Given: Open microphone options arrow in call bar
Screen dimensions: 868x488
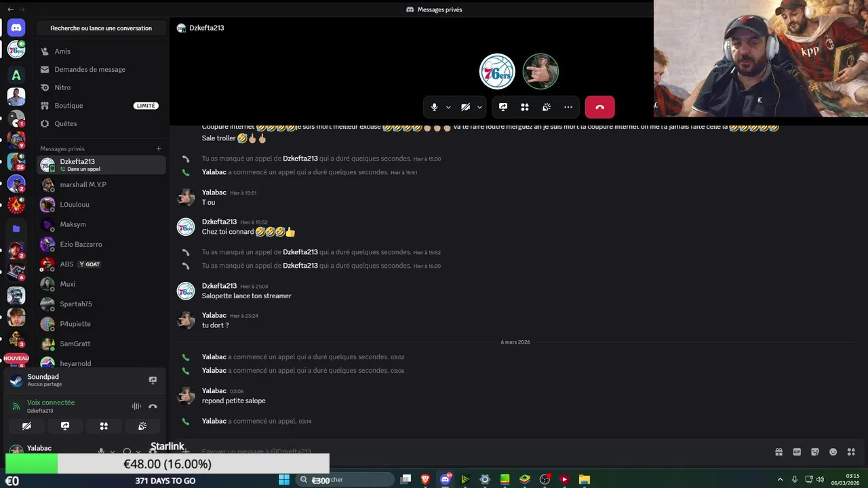Looking at the screenshot, I should (448, 107).
